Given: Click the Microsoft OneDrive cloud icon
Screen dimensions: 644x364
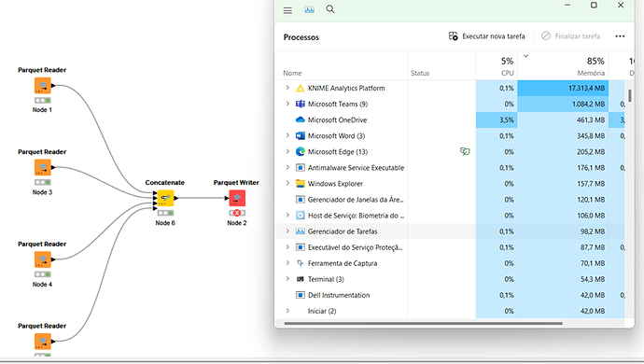Looking at the screenshot, I should 301,120.
